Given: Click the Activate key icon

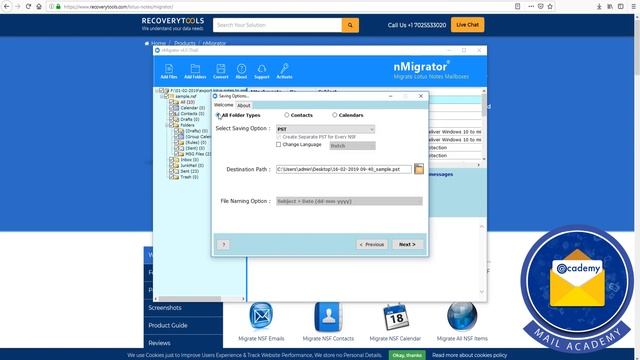Looking at the screenshot, I should 284,71.
